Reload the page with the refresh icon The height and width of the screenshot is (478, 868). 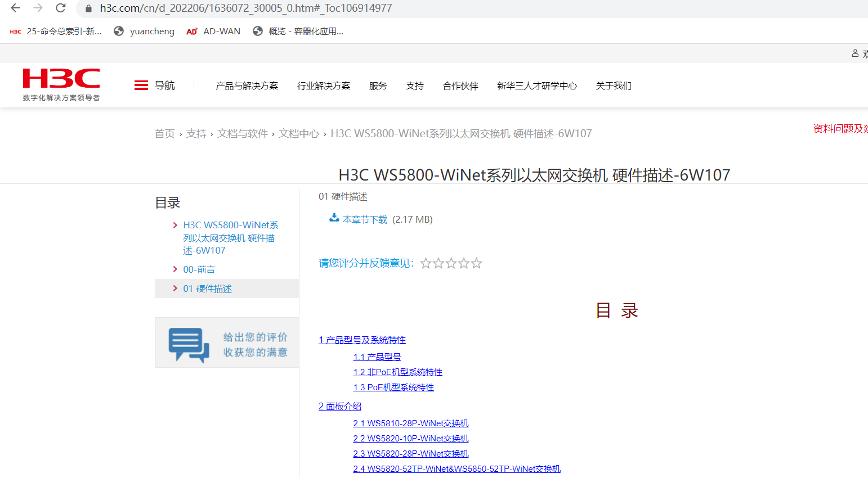tap(60, 8)
